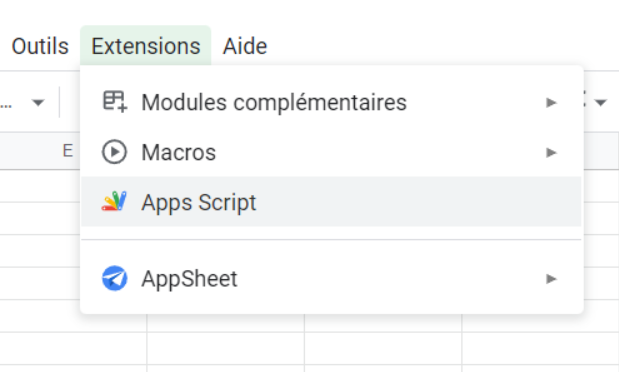Open the Outils menu

[40, 46]
